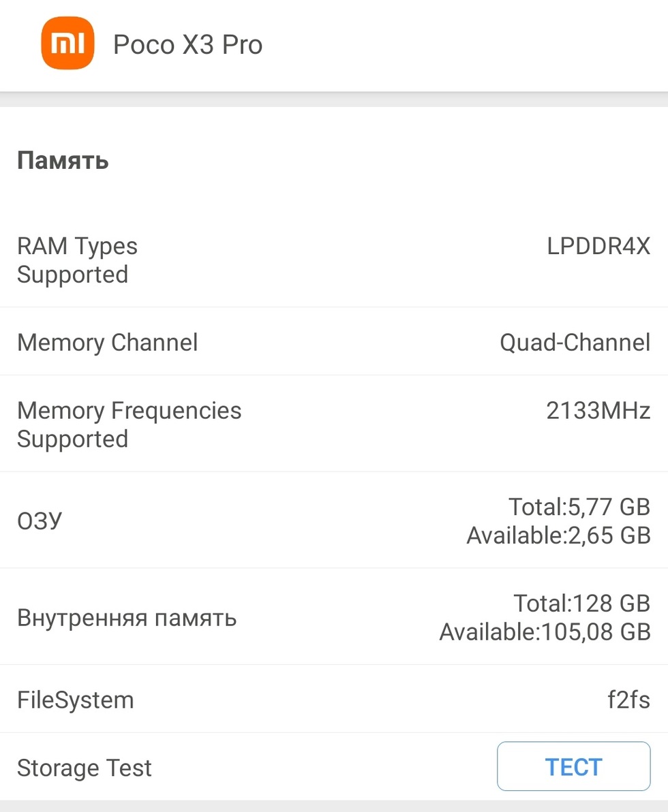The width and height of the screenshot is (668, 812).
Task: Tap the orange Mi logo icon
Action: click(67, 44)
